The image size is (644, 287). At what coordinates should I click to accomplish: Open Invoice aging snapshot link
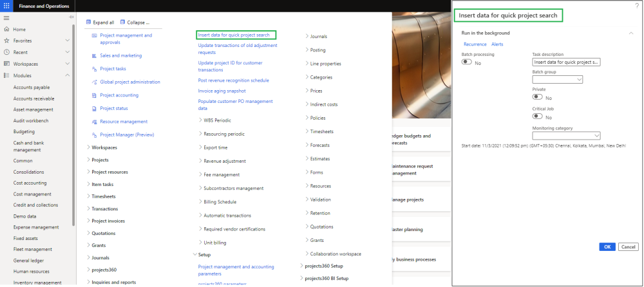222,91
